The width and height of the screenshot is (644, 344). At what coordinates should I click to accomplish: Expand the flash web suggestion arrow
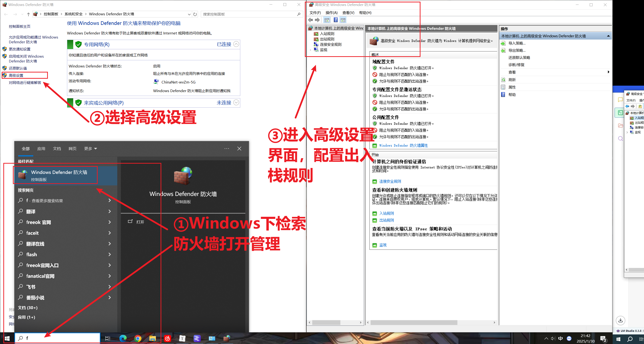(x=110, y=254)
